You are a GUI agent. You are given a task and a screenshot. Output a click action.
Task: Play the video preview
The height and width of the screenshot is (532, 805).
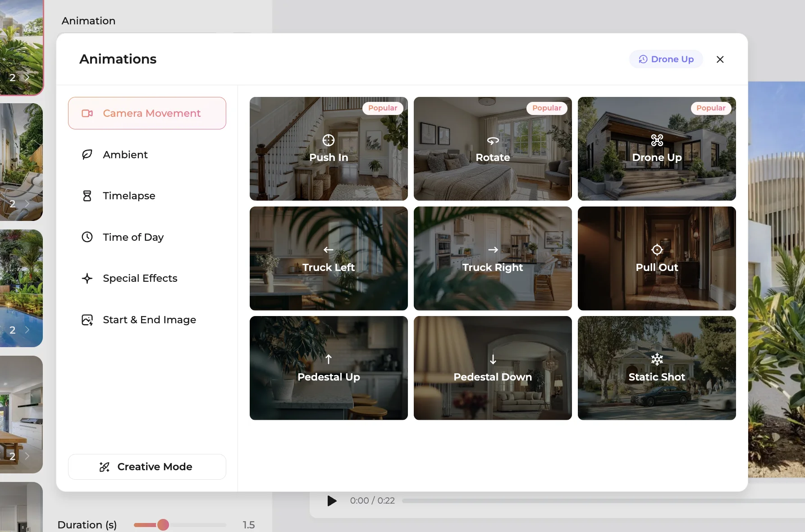pyautogui.click(x=332, y=500)
